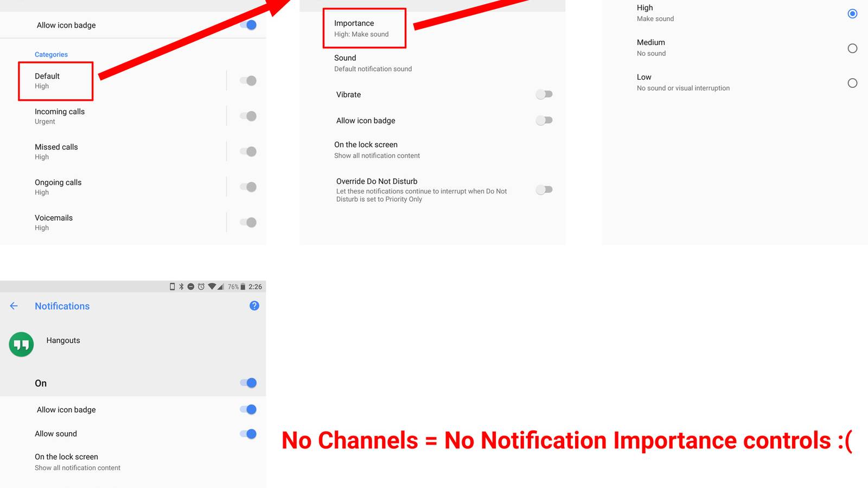This screenshot has width=868, height=488.
Task: Open Hangouts On the lock screen setting
Action: 78,462
